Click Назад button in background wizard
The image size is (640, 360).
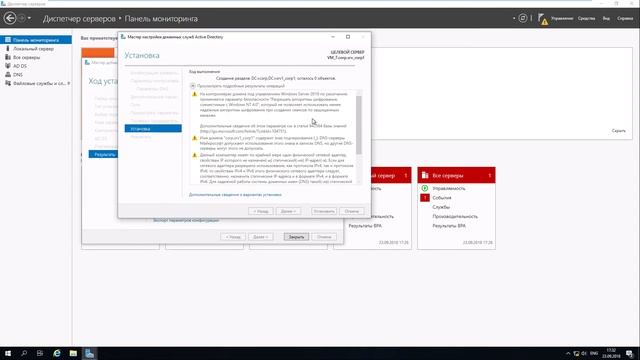[x=233, y=237]
